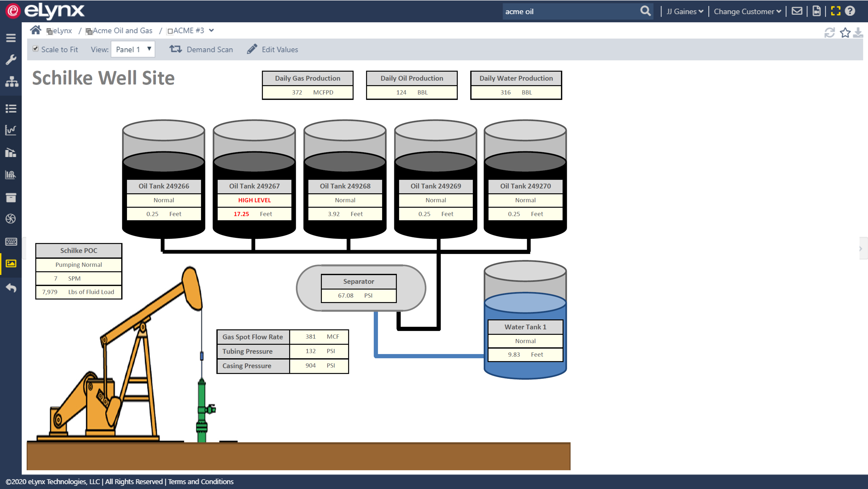The height and width of the screenshot is (489, 868).
Task: Add page to favorites star icon
Action: coord(845,33)
